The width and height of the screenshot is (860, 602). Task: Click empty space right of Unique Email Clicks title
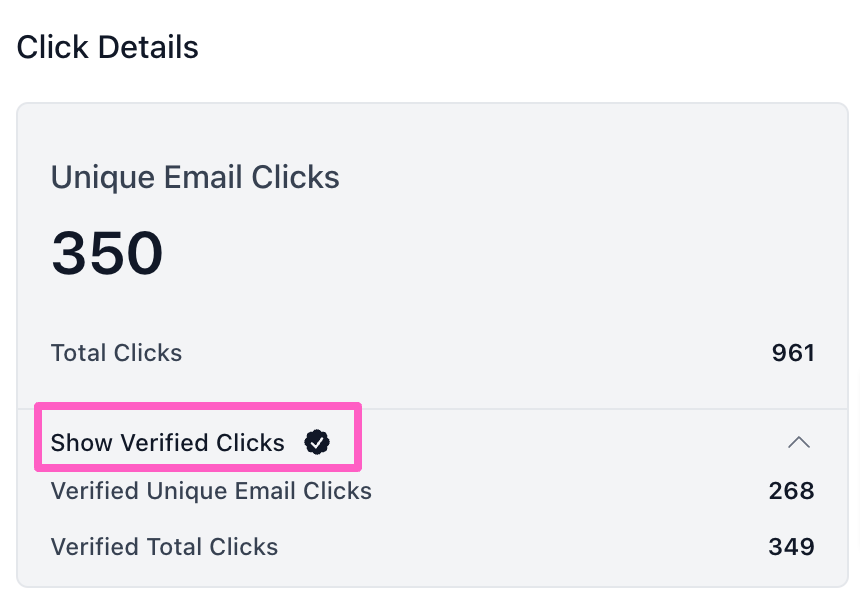click(x=590, y=177)
